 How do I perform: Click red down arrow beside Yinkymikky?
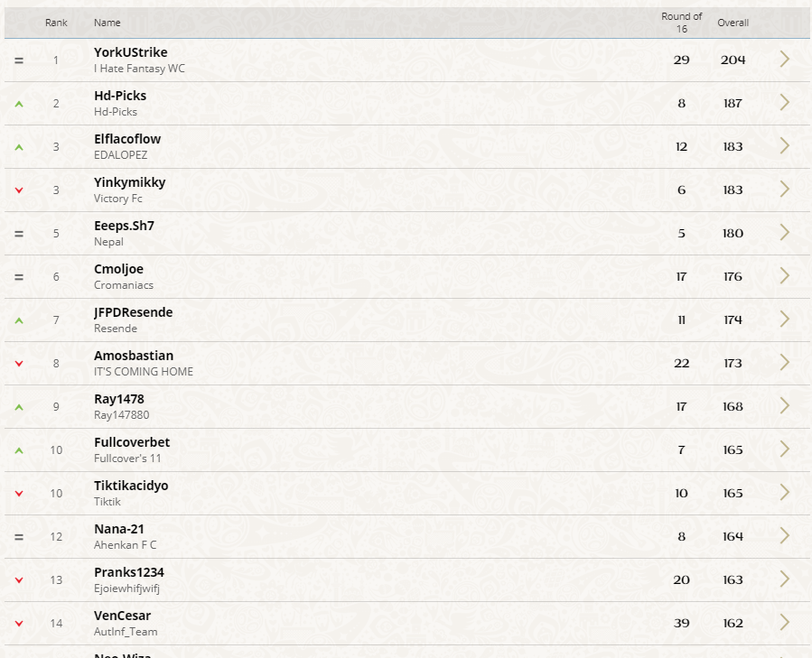coord(19,190)
